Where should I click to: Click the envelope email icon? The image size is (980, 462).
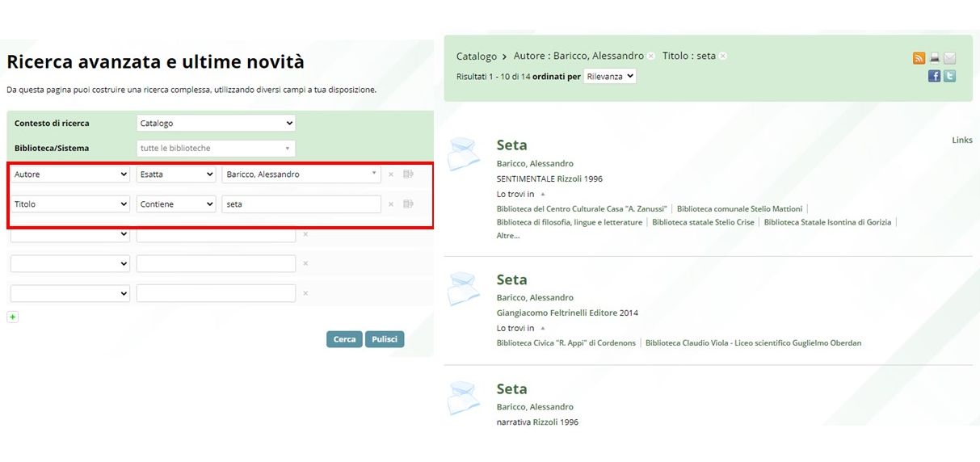[x=949, y=58]
